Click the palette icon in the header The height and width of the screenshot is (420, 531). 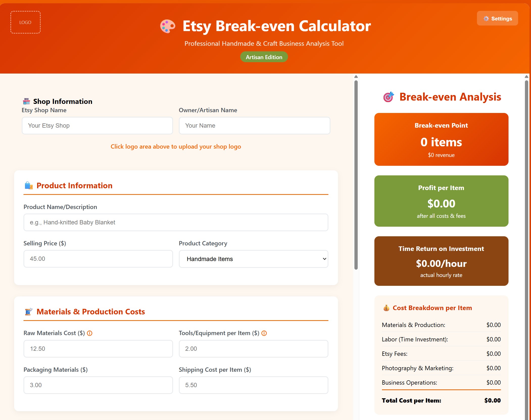click(x=168, y=26)
